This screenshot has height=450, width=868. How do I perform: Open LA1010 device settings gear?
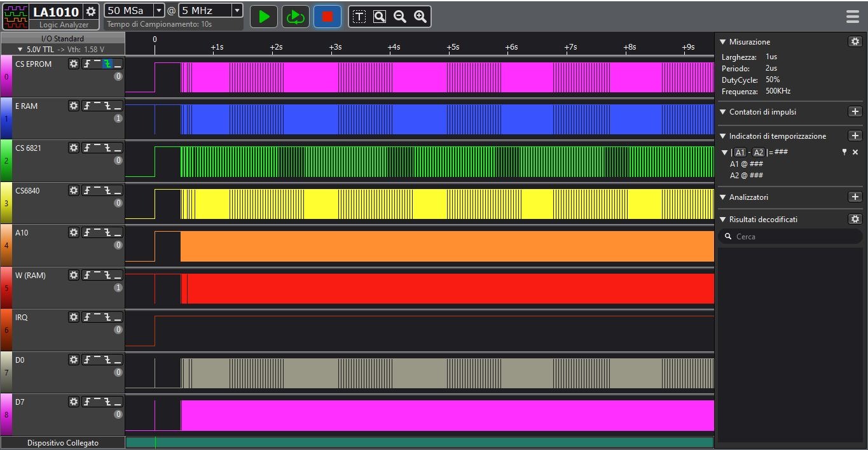91,11
